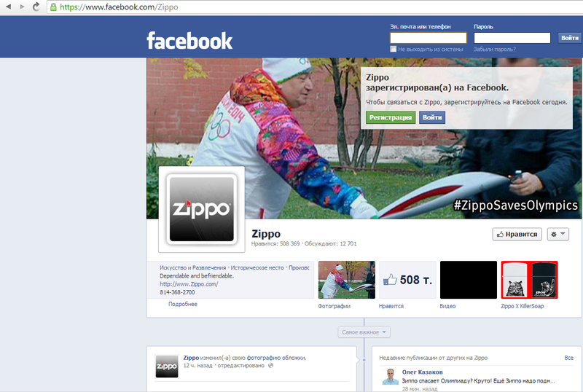Click Олег Казаков's profile avatar
The height and width of the screenshot is (392, 583).
click(389, 377)
